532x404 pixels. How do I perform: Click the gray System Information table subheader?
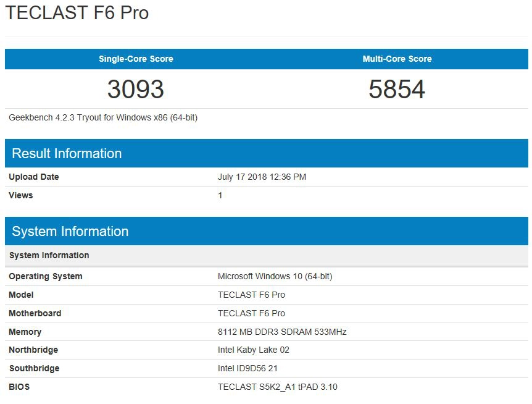49,256
